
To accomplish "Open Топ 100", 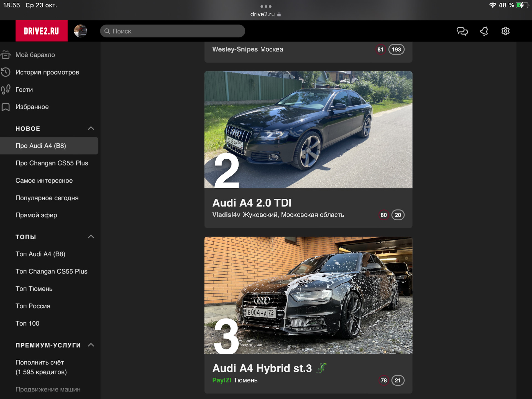I will click(x=27, y=323).
